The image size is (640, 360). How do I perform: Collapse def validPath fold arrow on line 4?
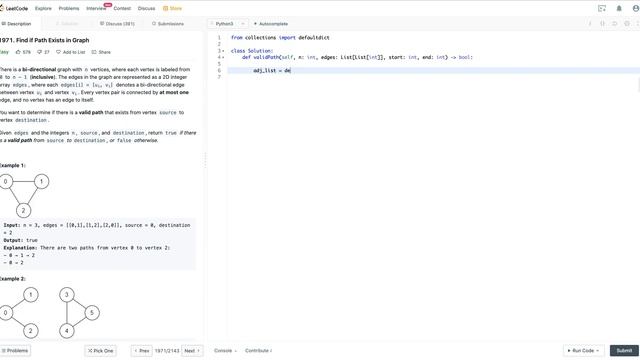[223, 58]
